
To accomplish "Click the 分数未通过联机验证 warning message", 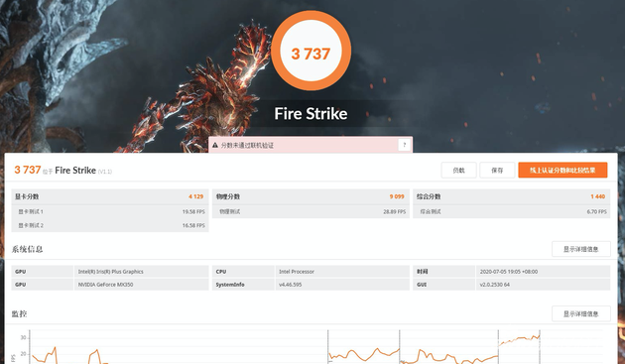I will point(248,146).
